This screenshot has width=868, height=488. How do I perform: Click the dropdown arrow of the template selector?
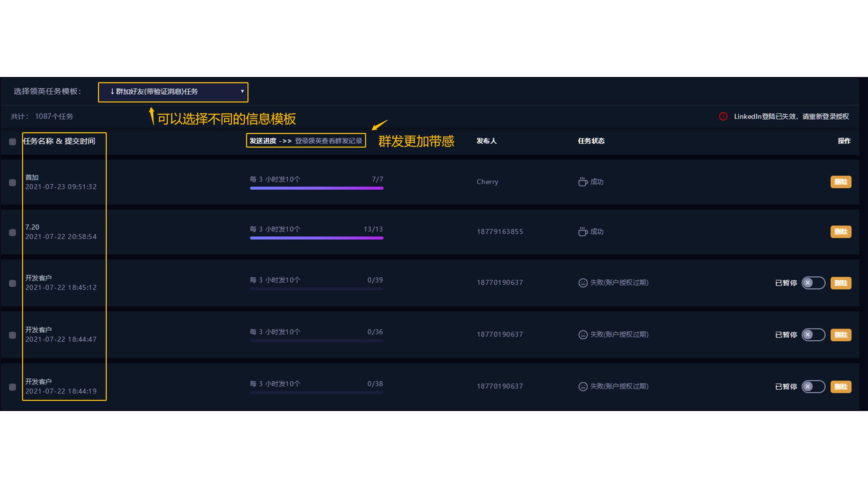tap(242, 91)
